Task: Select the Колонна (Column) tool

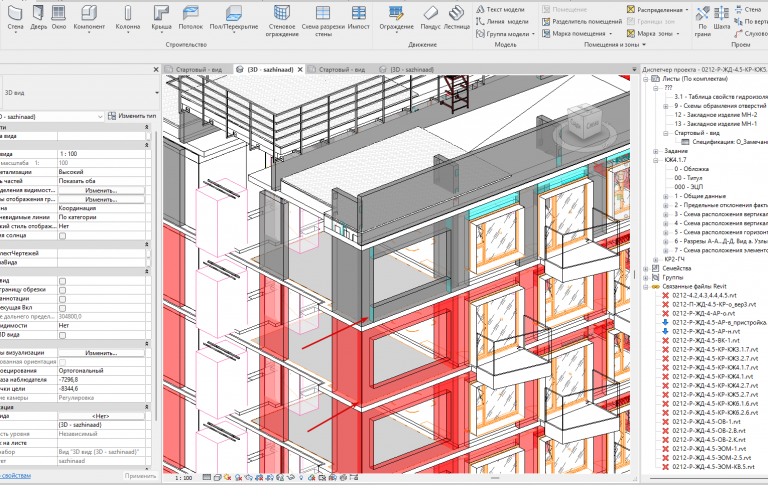Action: coord(128,17)
